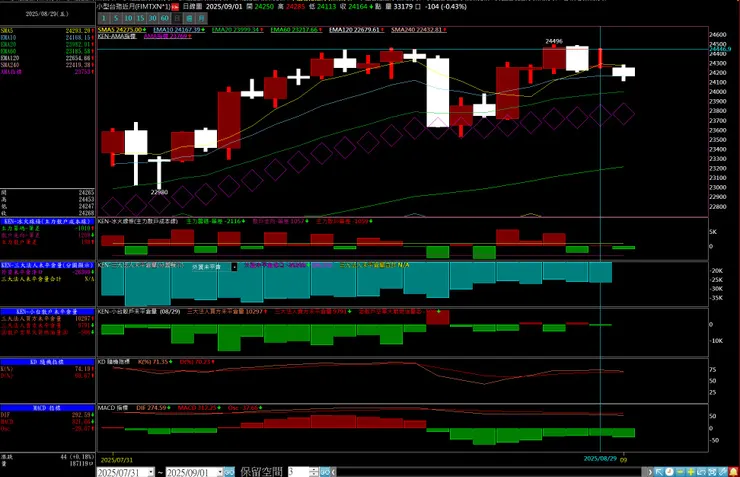Click the yellow minus zoom-out icon

pos(680,471)
